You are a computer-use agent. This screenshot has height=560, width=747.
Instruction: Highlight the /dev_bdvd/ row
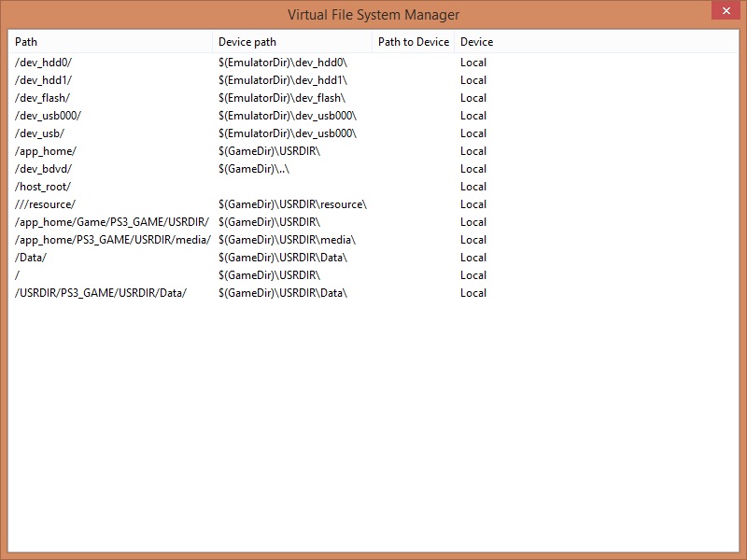coord(43,169)
